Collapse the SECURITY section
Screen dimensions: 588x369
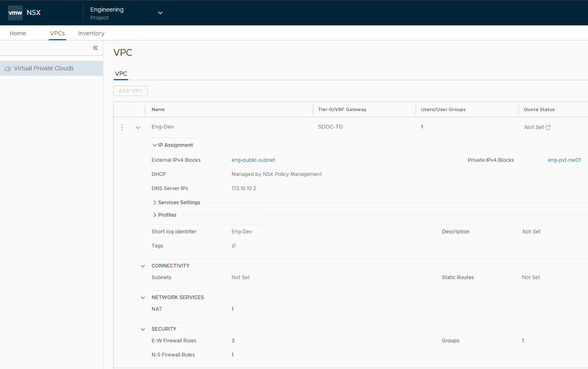[x=143, y=329]
